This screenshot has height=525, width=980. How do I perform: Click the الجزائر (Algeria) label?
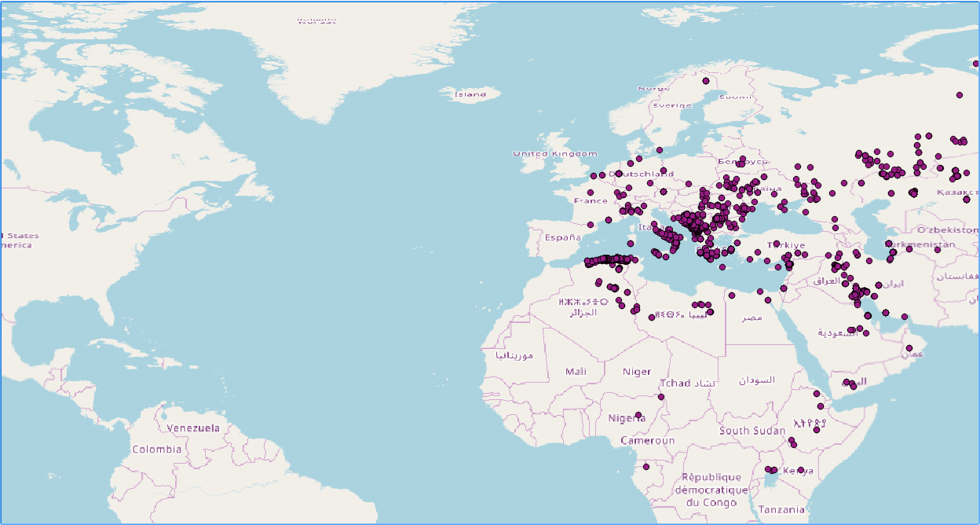(583, 312)
